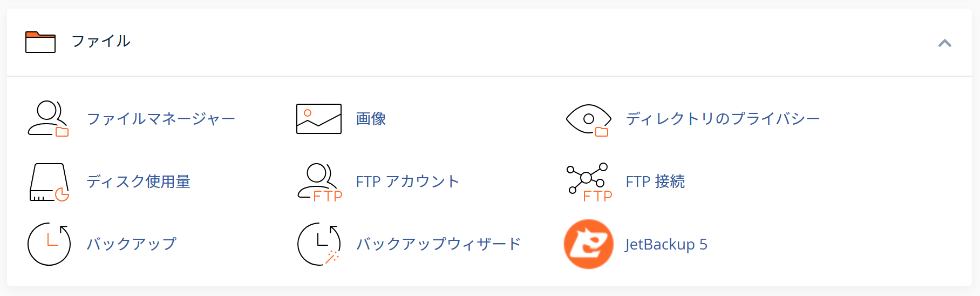Click the FTP 接続 network icon

click(x=589, y=183)
